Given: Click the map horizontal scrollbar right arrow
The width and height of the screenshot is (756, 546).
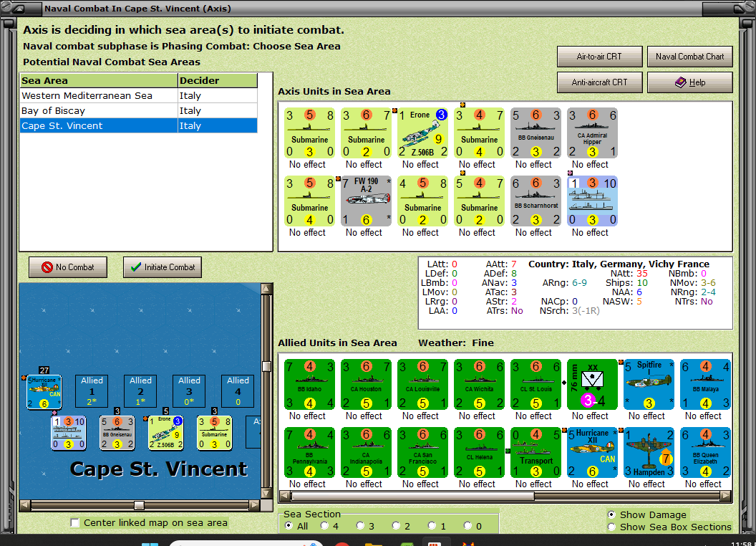Looking at the screenshot, I should click(255, 505).
